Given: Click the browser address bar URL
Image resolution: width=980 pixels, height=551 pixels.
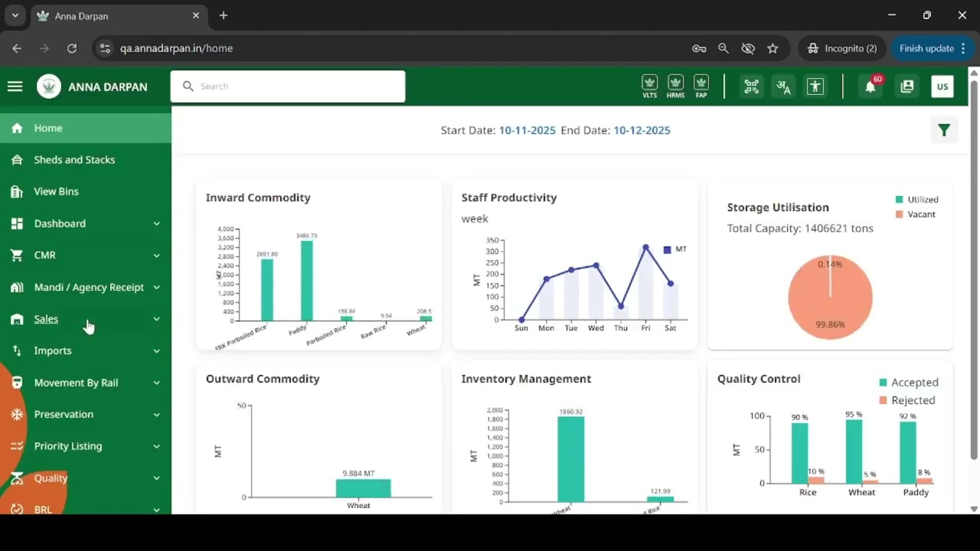Looking at the screenshot, I should point(176,48).
